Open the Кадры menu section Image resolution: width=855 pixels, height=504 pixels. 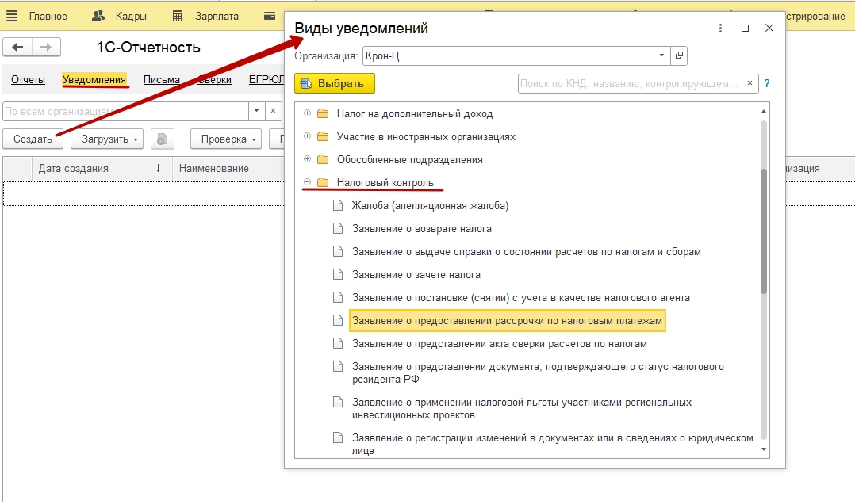tap(131, 17)
